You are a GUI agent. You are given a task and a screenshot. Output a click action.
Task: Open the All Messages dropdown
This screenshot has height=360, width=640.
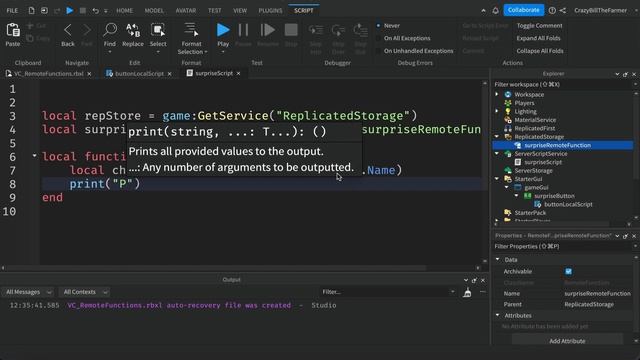coord(29,292)
